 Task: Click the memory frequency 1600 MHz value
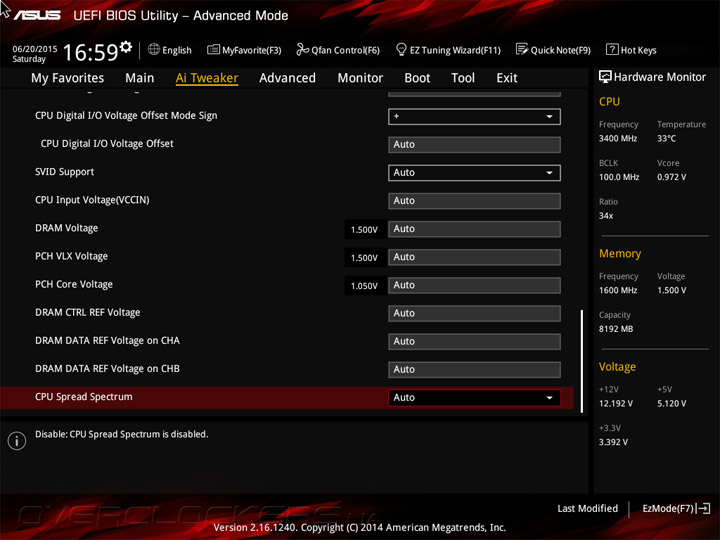(618, 290)
